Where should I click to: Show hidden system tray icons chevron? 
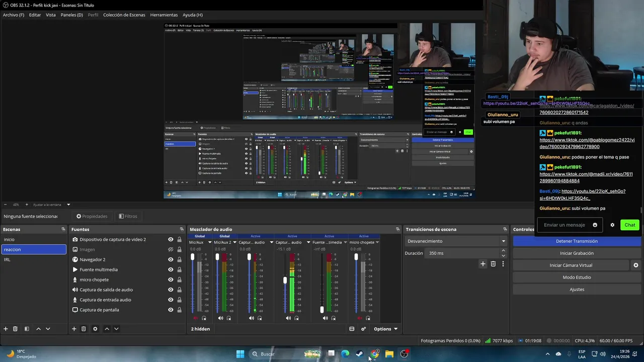click(547, 354)
